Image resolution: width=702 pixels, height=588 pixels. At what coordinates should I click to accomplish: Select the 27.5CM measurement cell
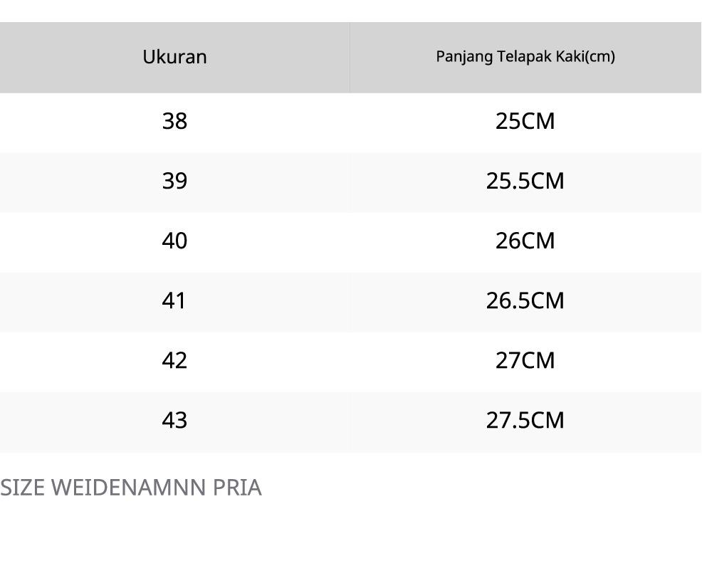pyautogui.click(x=525, y=420)
